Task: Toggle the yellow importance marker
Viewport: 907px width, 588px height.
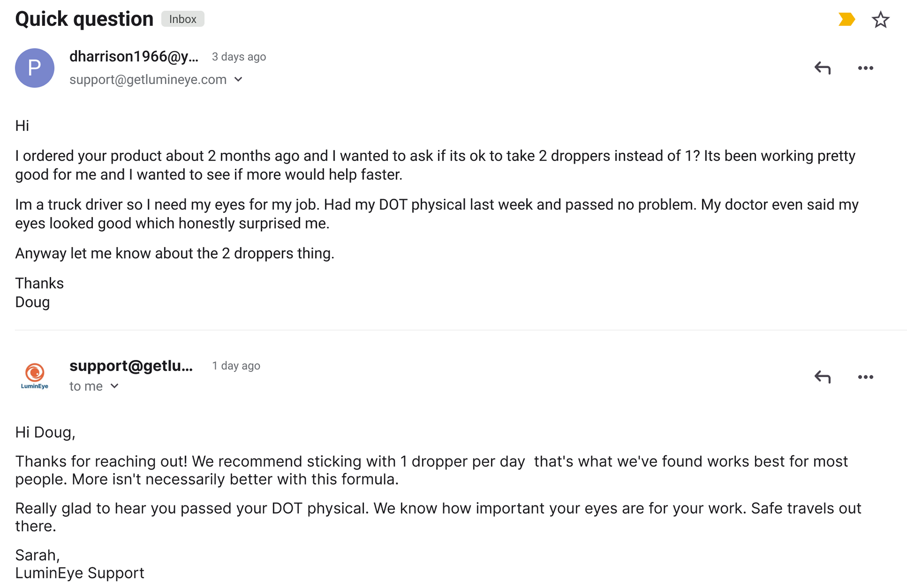Action: click(847, 19)
